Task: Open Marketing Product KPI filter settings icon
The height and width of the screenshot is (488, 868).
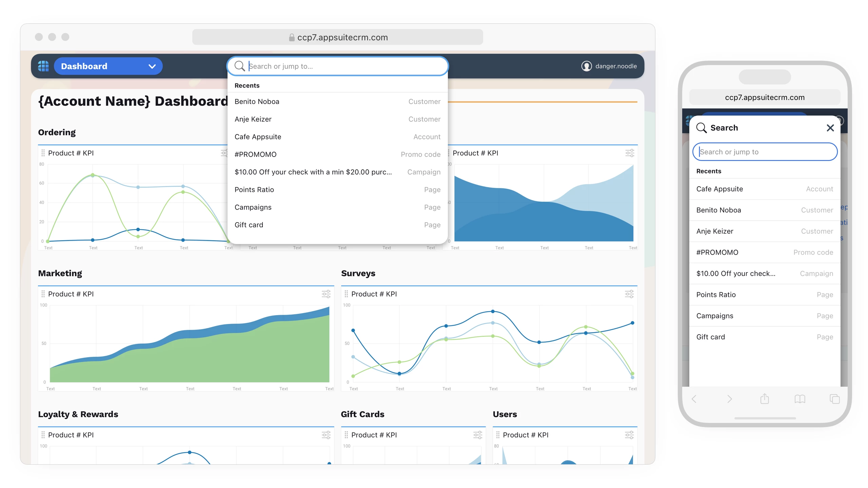Action: coord(326,294)
